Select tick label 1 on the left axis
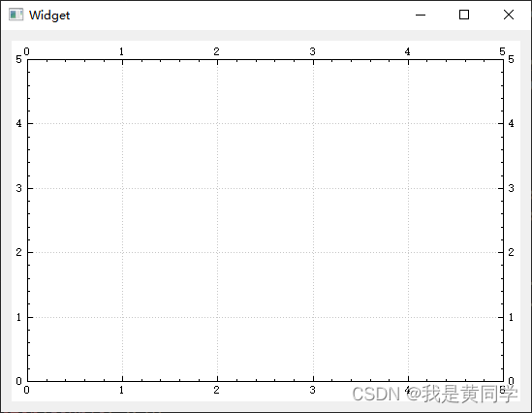 19,317
